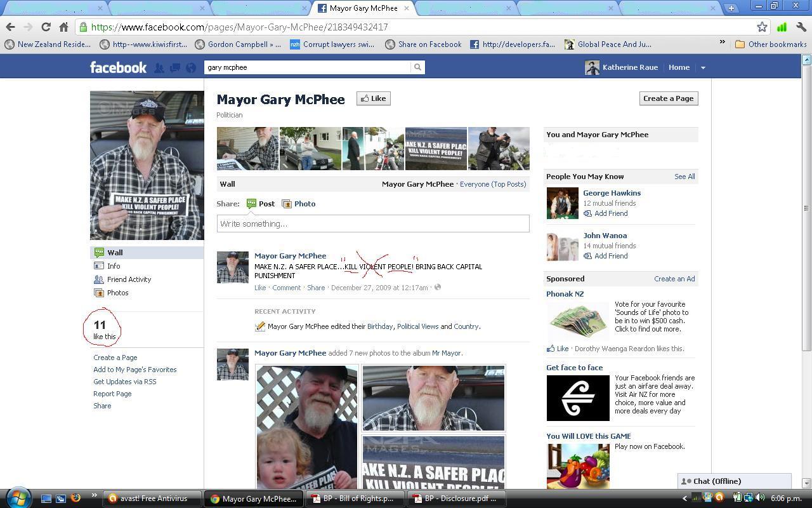The image size is (812, 508).
Task: Click Create a Page button
Action: click(669, 98)
